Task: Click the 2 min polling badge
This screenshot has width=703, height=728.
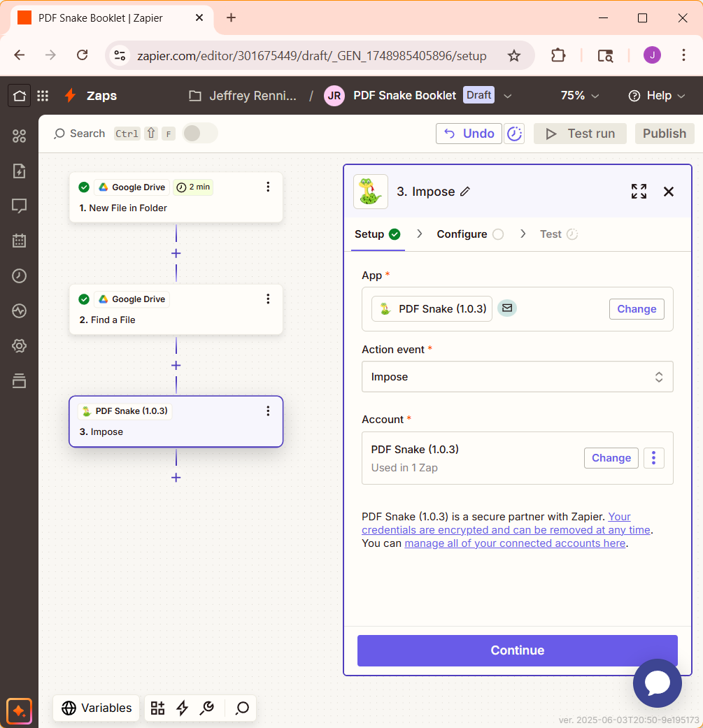Action: tap(193, 187)
